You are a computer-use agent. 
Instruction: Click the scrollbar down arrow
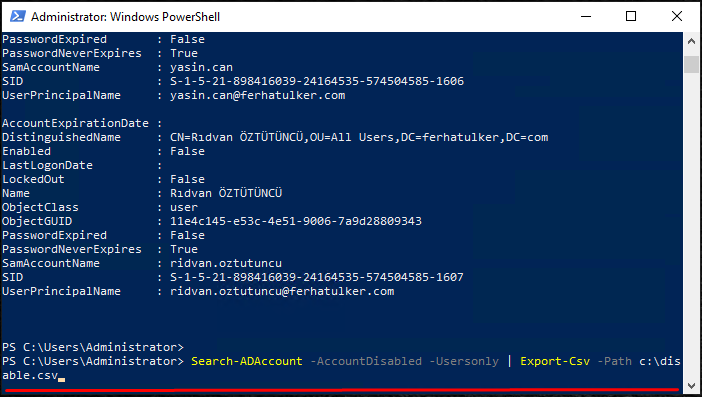coord(691,385)
